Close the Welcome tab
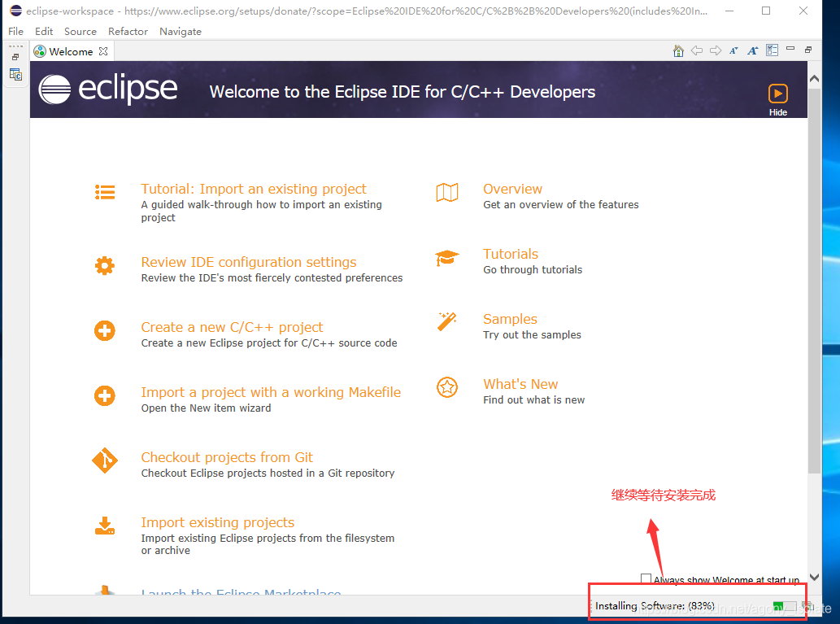This screenshot has width=840, height=624. point(103,51)
